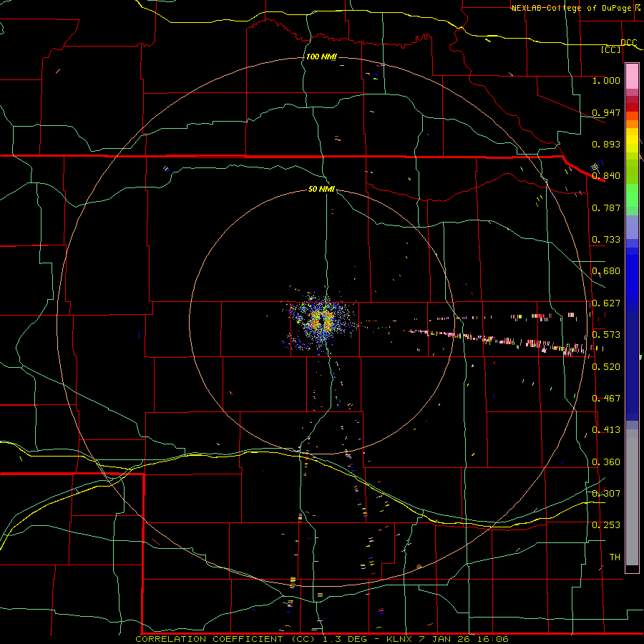Click the 50 NMI range ring label
Viewport: 644px width, 644px height.
pyautogui.click(x=321, y=189)
